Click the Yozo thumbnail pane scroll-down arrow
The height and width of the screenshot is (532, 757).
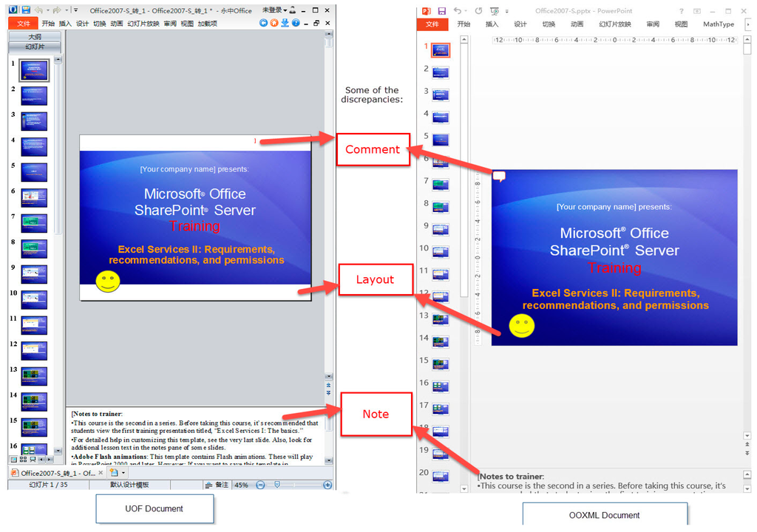pos(58,451)
